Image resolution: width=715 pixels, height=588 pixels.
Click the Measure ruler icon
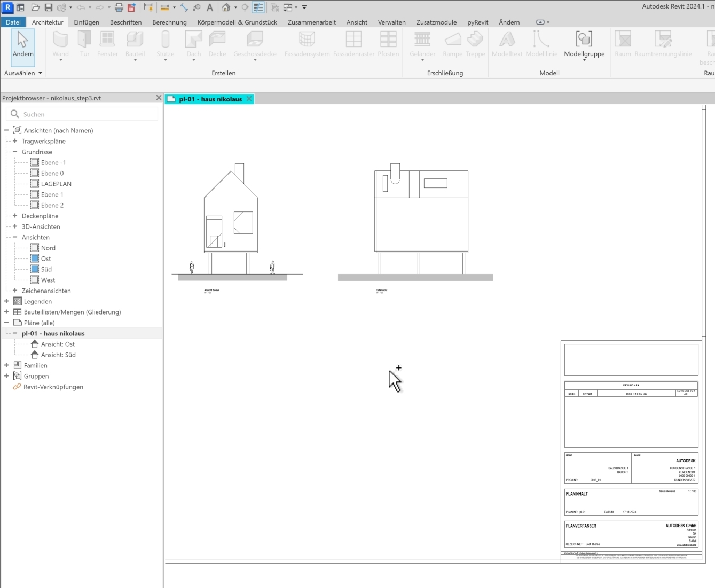coord(165,7)
